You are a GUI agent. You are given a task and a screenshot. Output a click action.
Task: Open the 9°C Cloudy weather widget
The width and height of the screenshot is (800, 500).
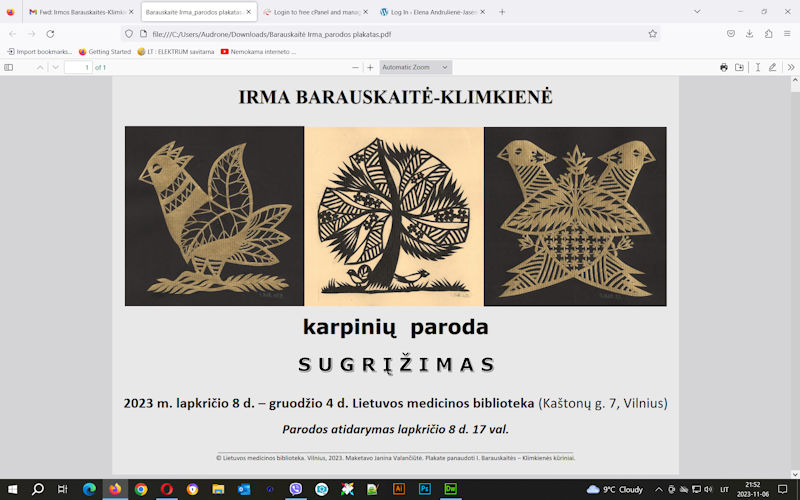(x=614, y=489)
